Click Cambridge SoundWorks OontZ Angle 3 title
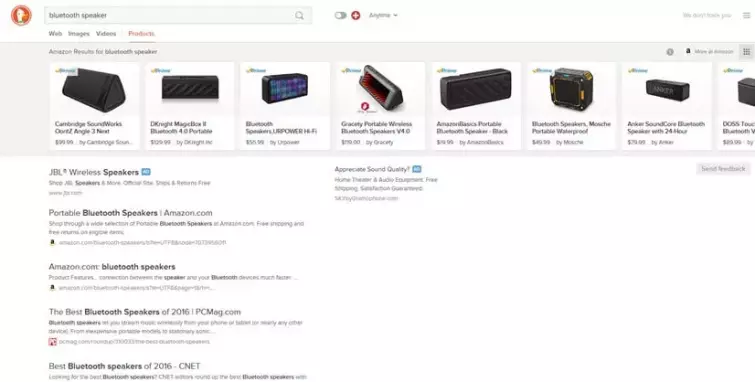Image resolution: width=755 pixels, height=382 pixels. 89,128
